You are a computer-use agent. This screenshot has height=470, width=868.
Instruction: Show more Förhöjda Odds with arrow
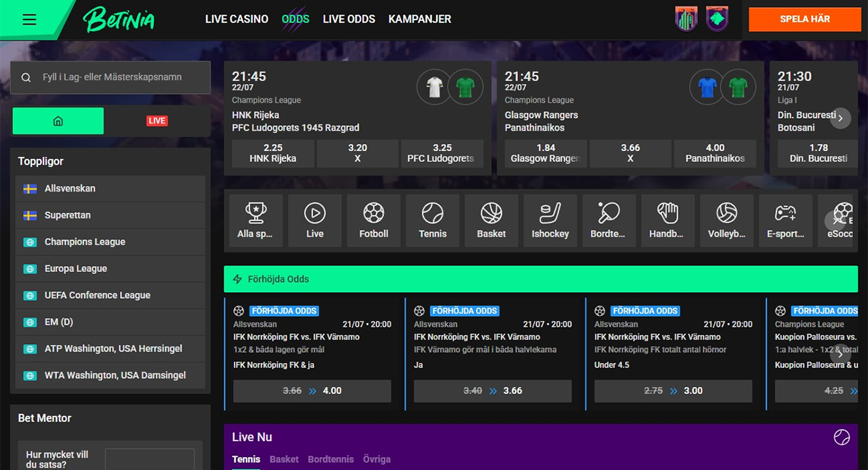click(841, 354)
